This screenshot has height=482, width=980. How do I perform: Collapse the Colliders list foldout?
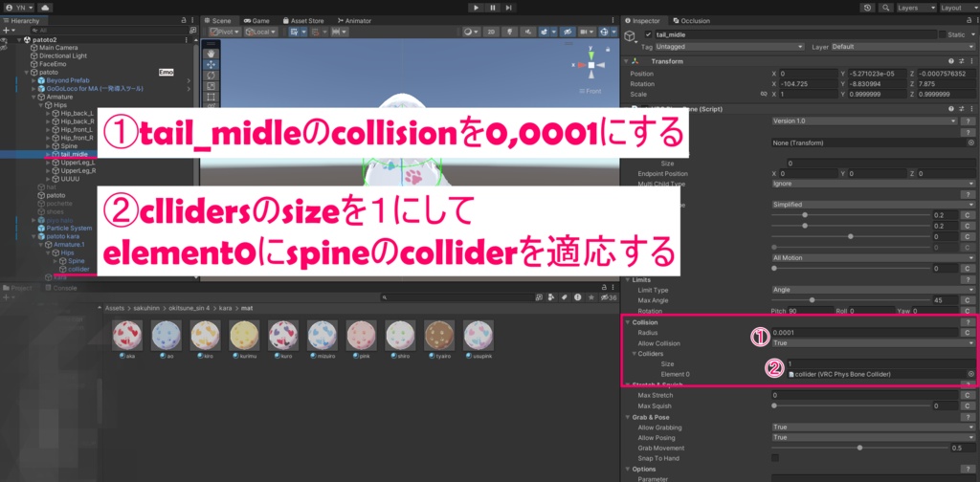click(x=634, y=354)
